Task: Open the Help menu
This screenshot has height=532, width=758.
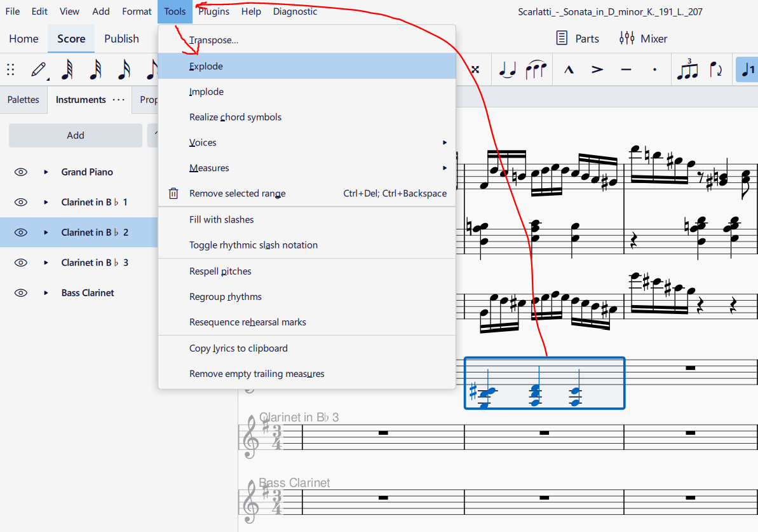Action: click(x=252, y=11)
